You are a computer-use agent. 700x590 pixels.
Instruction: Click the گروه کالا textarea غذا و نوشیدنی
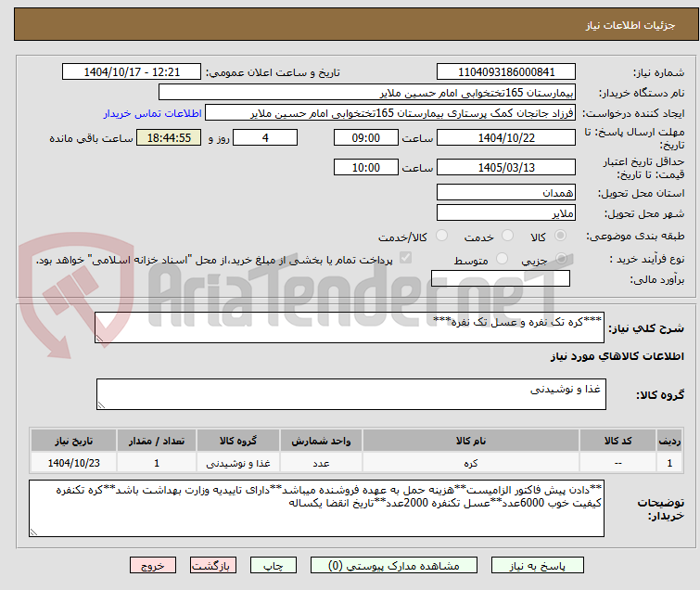click(x=351, y=394)
